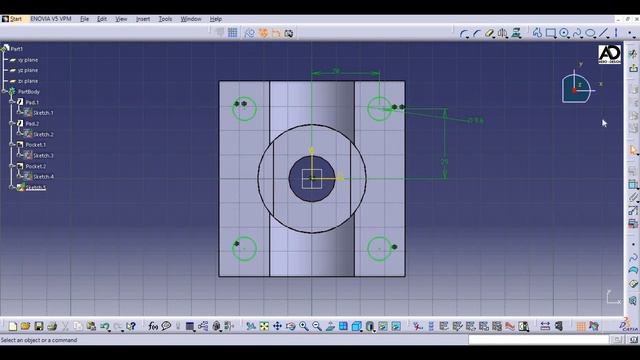Select the Rectangle sketch tool
The width and height of the screenshot is (640, 360).
pos(551,33)
